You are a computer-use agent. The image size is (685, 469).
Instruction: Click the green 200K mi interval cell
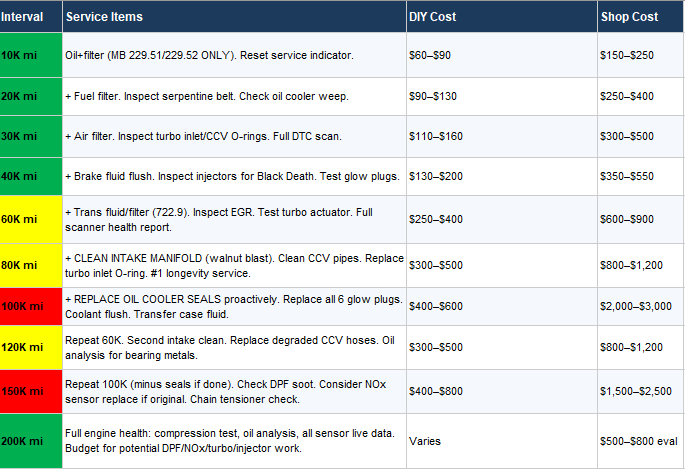point(30,440)
